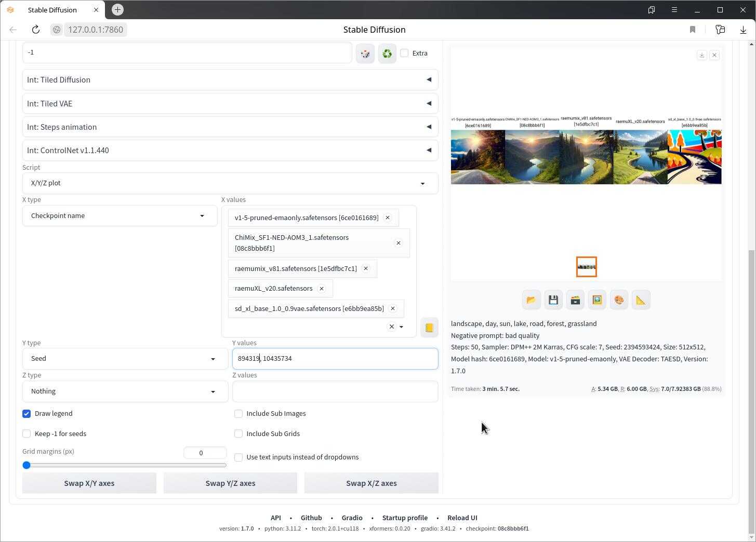This screenshot has width=756, height=542.
Task: Click the bookmark icon in address bar
Action: tap(693, 30)
